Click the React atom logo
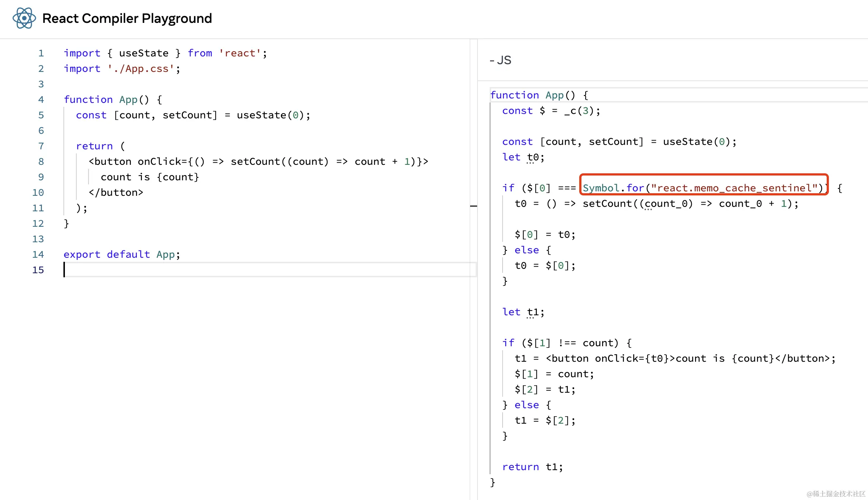This screenshot has height=500, width=868. tap(24, 18)
